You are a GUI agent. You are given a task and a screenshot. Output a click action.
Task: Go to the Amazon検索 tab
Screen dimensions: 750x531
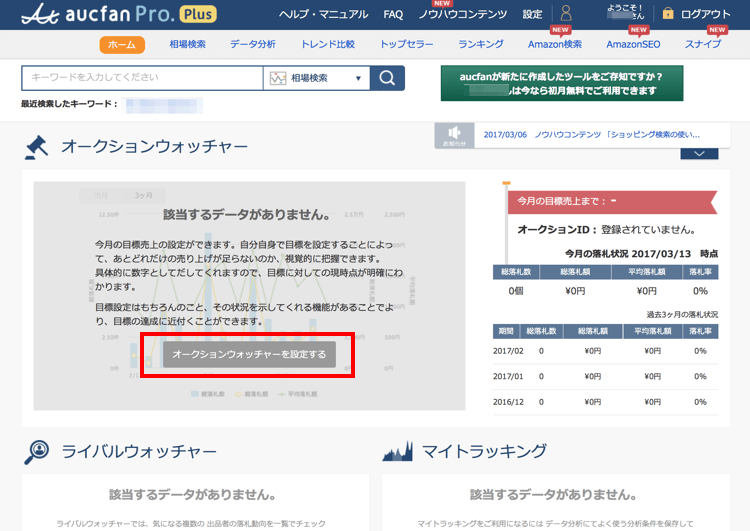pos(554,45)
